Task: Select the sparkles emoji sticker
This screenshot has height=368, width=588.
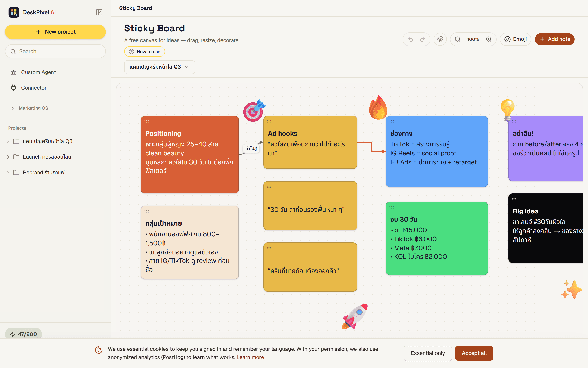Action: click(571, 290)
